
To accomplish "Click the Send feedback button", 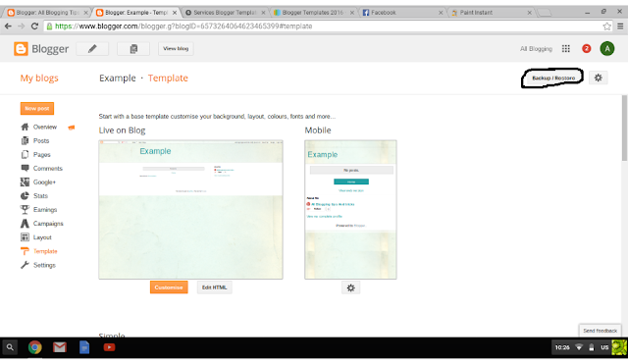I will coord(600,331).
